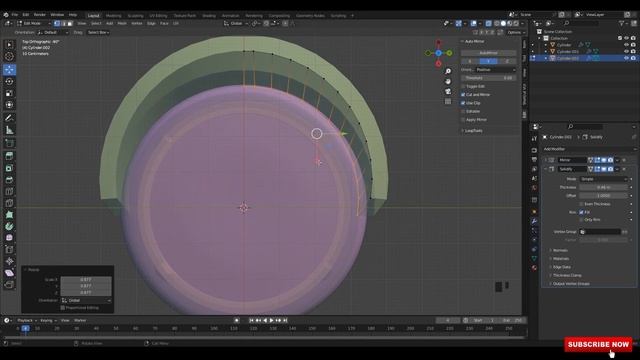Select the Annotate tool
This screenshot has width=640, height=360.
click(x=9, y=118)
